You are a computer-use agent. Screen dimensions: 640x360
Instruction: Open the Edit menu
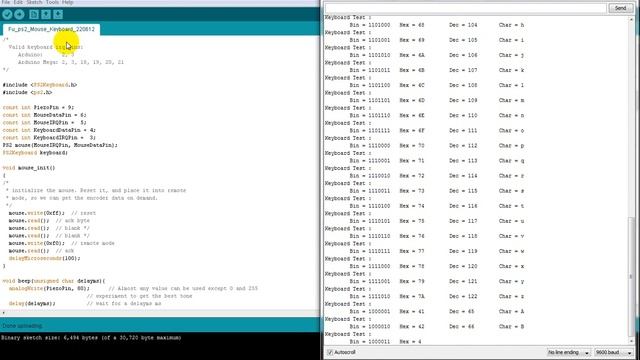coord(18,2)
